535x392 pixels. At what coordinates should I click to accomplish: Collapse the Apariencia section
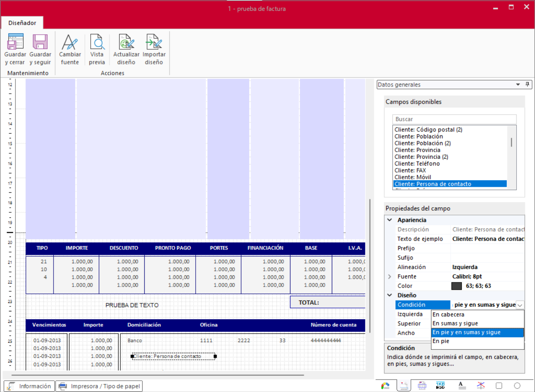point(390,220)
